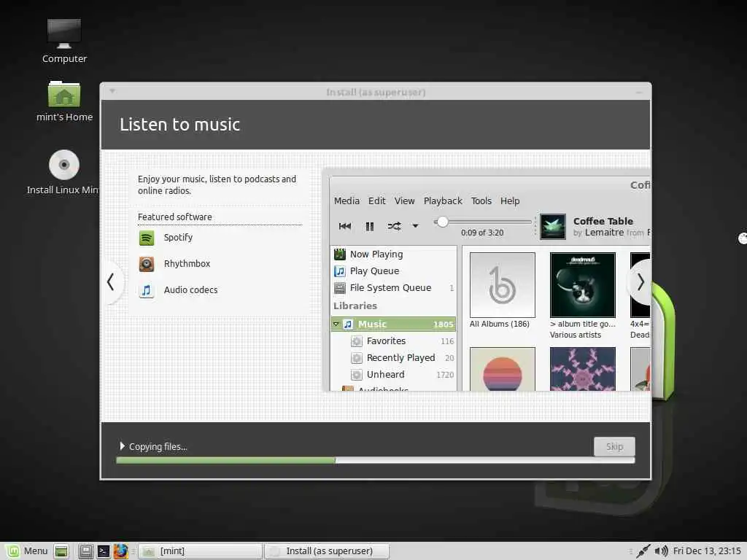This screenshot has width=747, height=560.
Task: Click the Spotify featured software label
Action: coord(178,238)
